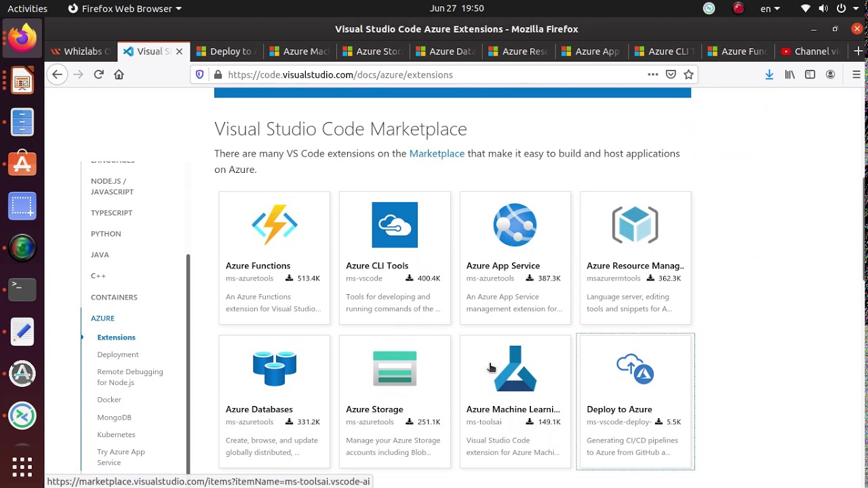Open the Firefox library icon
The width and height of the screenshot is (868, 488).
[x=790, y=75]
